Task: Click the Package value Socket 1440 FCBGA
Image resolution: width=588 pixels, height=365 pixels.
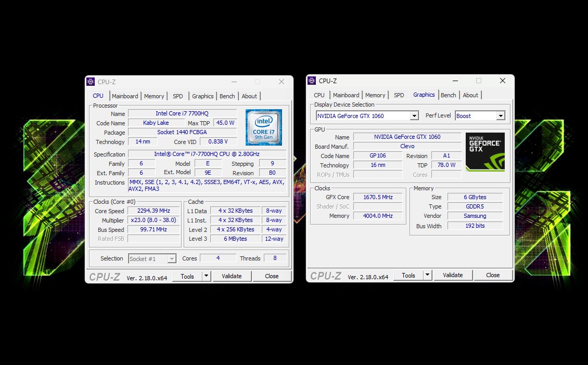Action: pyautogui.click(x=182, y=132)
